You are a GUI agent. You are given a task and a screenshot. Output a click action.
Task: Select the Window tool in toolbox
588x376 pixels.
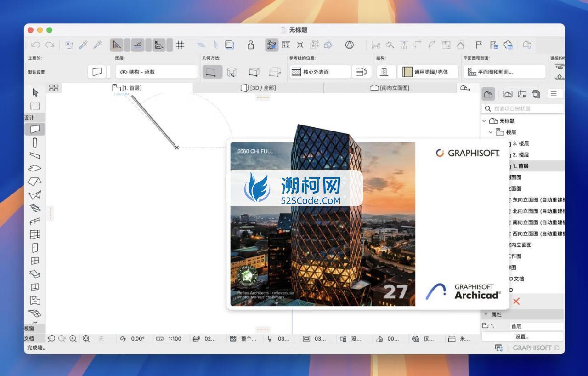coord(35,261)
